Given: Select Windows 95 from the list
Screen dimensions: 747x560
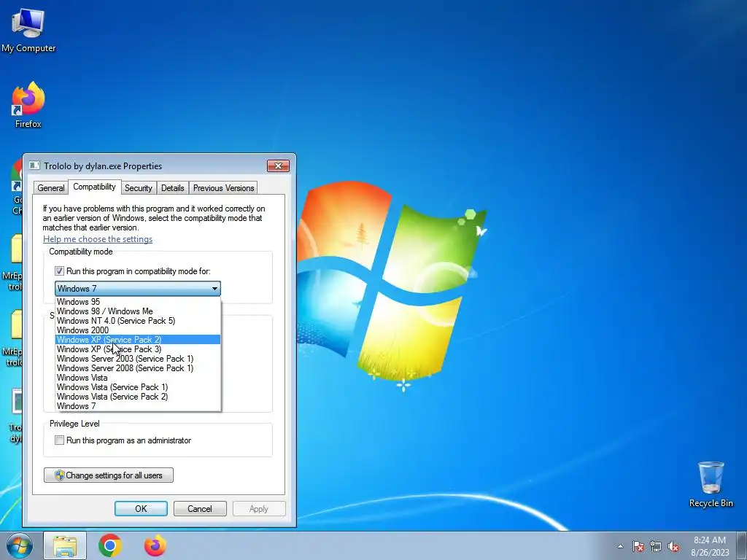Looking at the screenshot, I should tap(138, 301).
